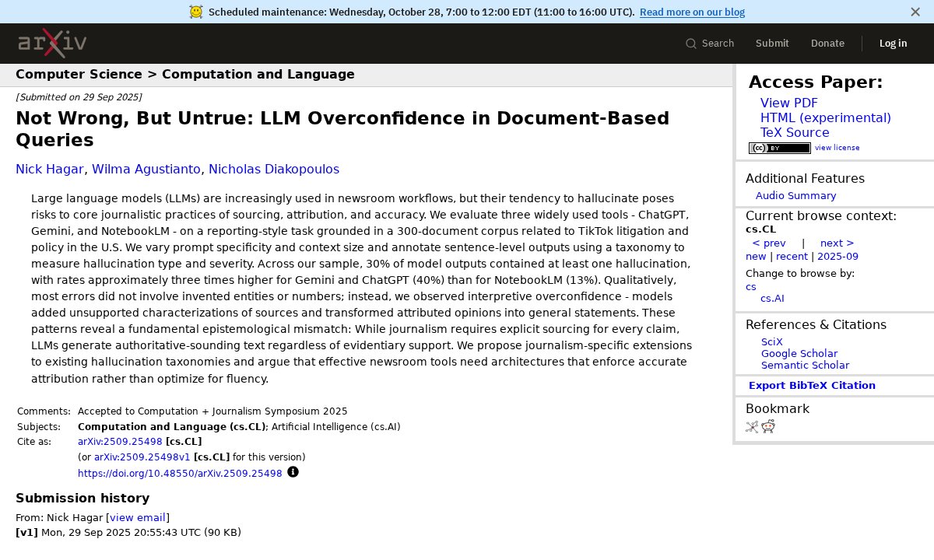Open arXiv:2509.25498v1 version link
The height and width of the screenshot is (560, 934).
[x=142, y=457]
